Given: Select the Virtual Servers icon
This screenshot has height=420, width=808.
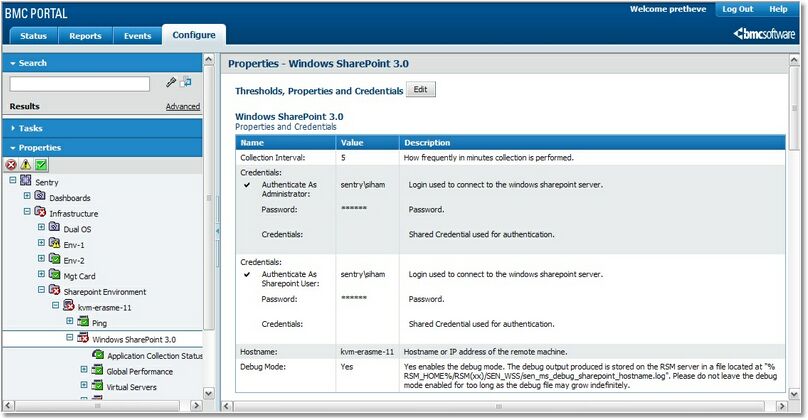Looking at the screenshot, I should pyautogui.click(x=97, y=385).
